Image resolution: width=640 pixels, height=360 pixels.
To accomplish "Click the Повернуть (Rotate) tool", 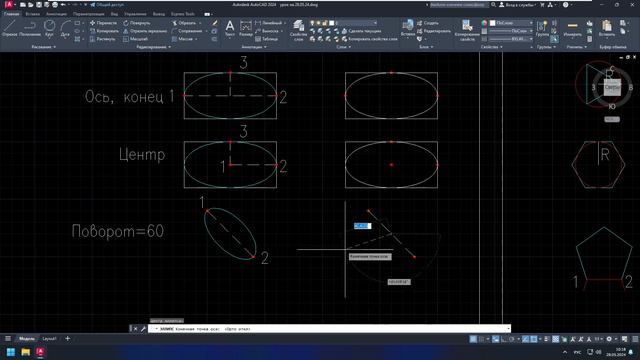I will pyautogui.click(x=137, y=23).
